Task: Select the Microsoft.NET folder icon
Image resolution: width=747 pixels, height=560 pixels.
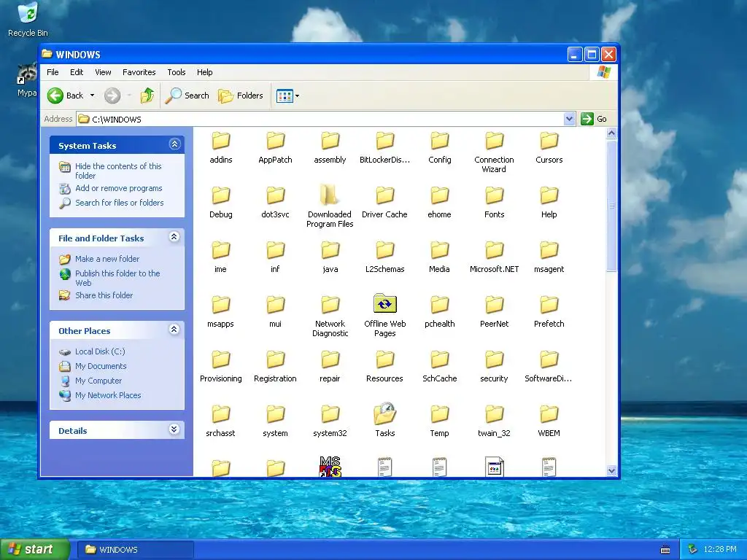Action: (x=494, y=251)
